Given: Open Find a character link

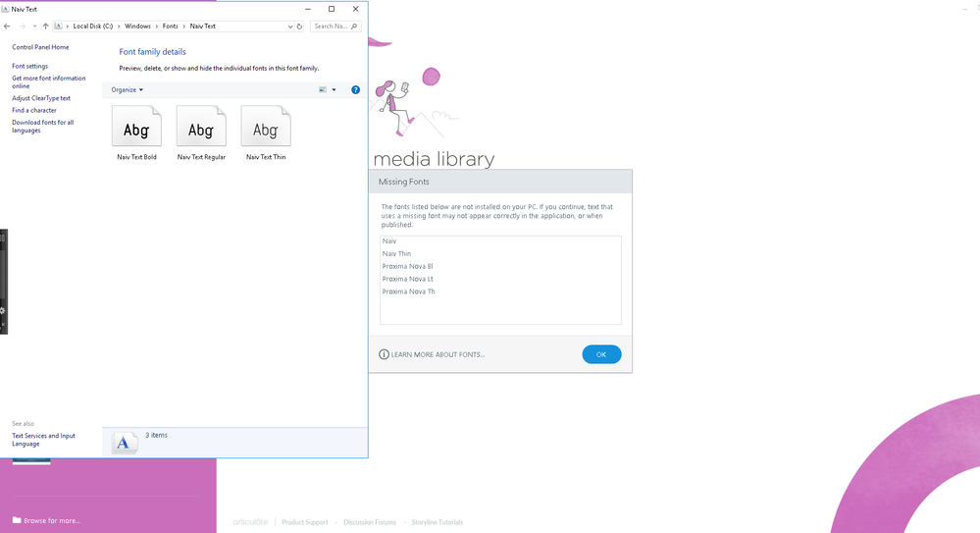Looking at the screenshot, I should click(x=34, y=110).
